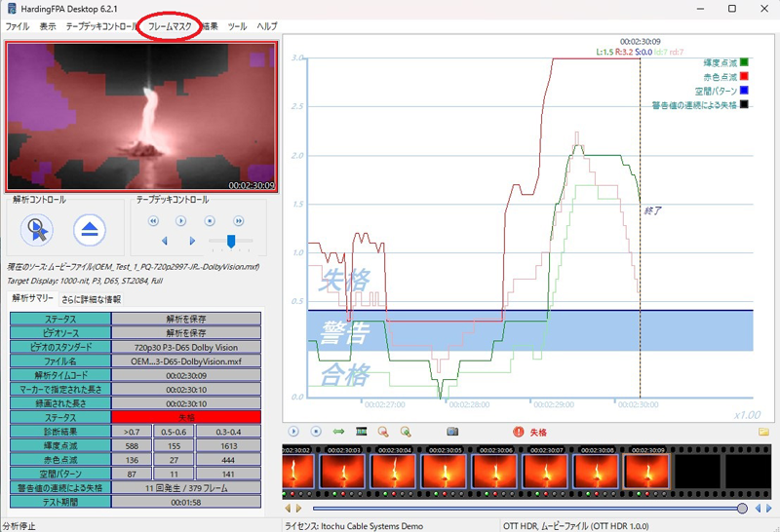This screenshot has width=780, height=532.
Task: Click the 720p30 P3-D65 Dolby Vision cell
Action: point(186,347)
